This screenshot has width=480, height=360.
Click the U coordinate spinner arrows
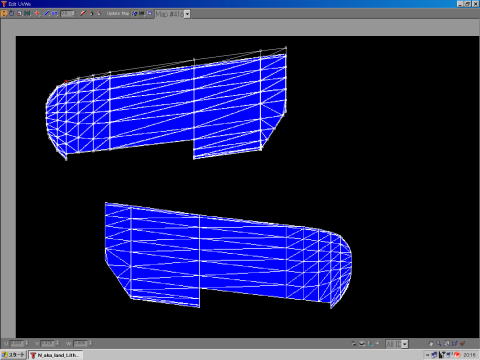pos(27,343)
